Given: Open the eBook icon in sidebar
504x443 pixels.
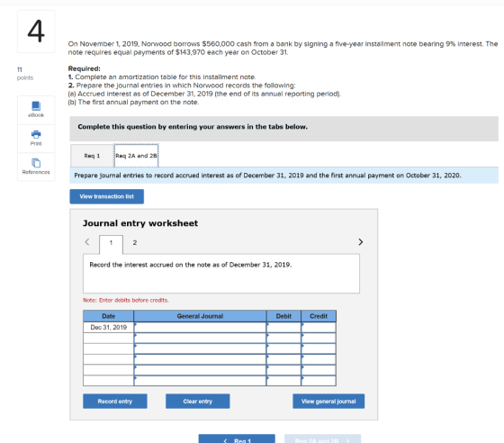Looking at the screenshot, I should (x=36, y=105).
